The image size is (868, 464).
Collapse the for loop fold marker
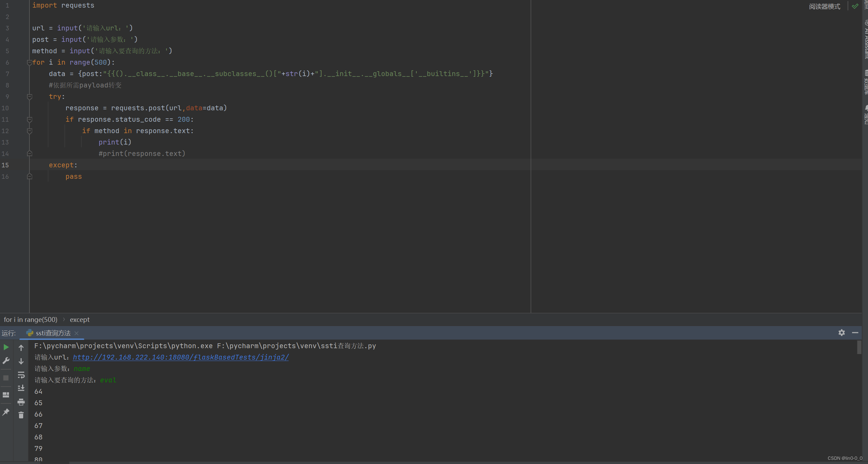[x=29, y=63]
